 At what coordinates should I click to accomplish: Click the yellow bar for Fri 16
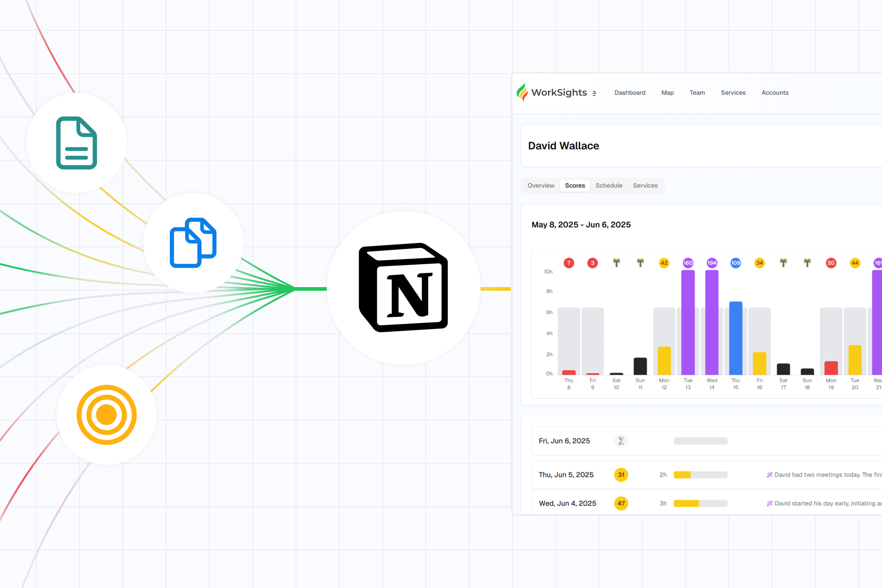[x=760, y=363]
